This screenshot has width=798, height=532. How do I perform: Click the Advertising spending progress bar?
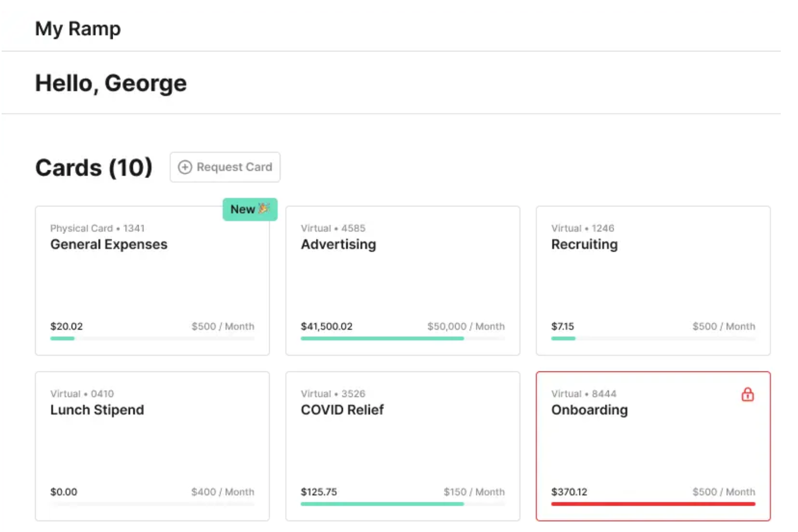pos(403,338)
